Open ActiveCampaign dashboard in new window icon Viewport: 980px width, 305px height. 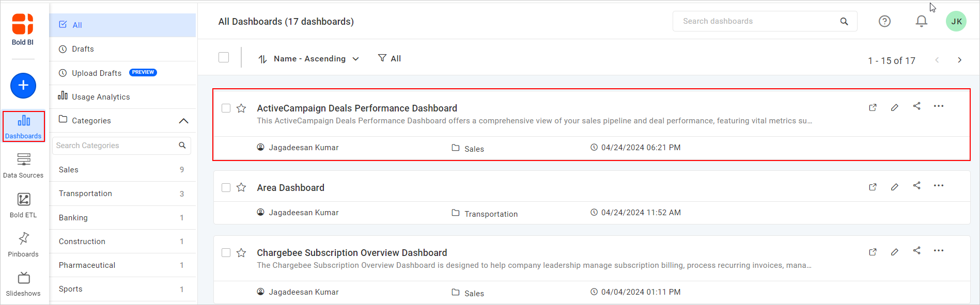point(873,107)
